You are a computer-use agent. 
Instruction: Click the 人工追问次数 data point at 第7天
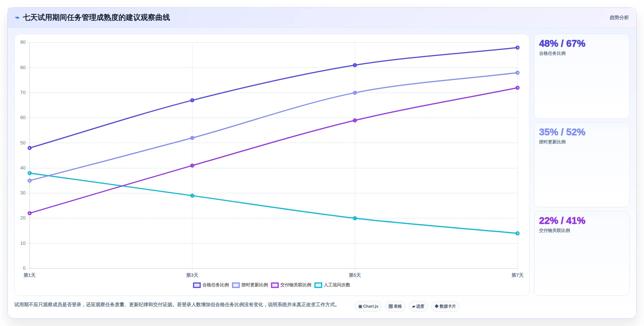(x=517, y=233)
